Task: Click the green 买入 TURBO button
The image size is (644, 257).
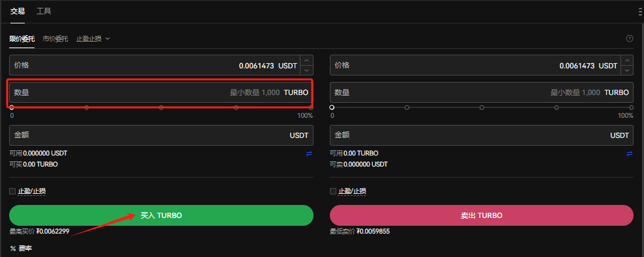Action: click(162, 215)
